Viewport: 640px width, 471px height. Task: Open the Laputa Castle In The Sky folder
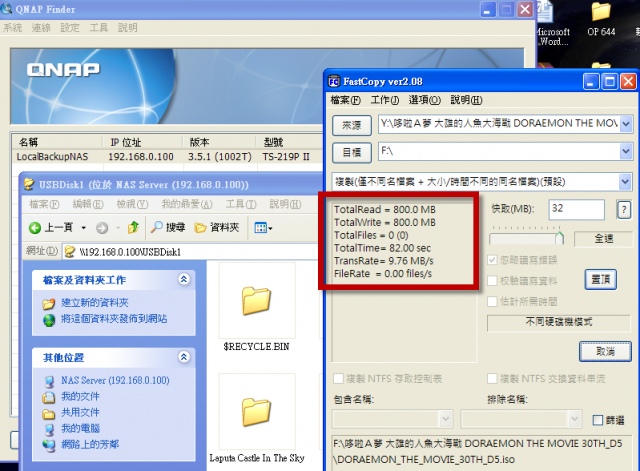(256, 412)
